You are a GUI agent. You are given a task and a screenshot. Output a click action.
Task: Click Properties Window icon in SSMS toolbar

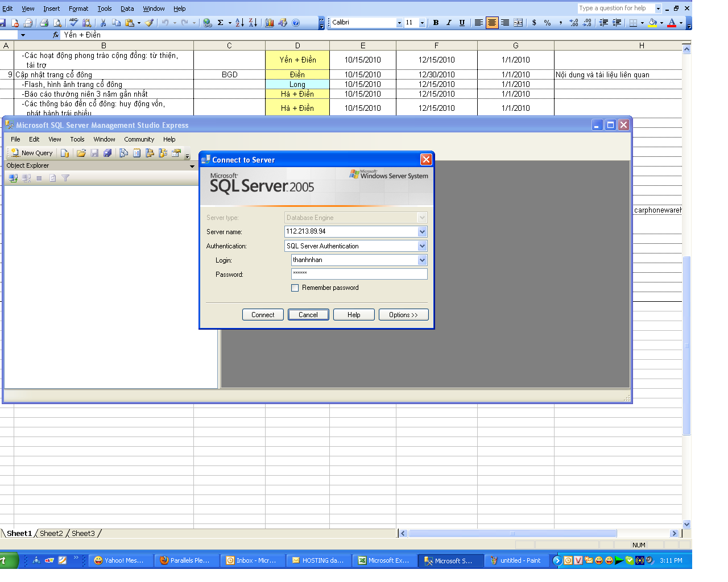(x=176, y=153)
